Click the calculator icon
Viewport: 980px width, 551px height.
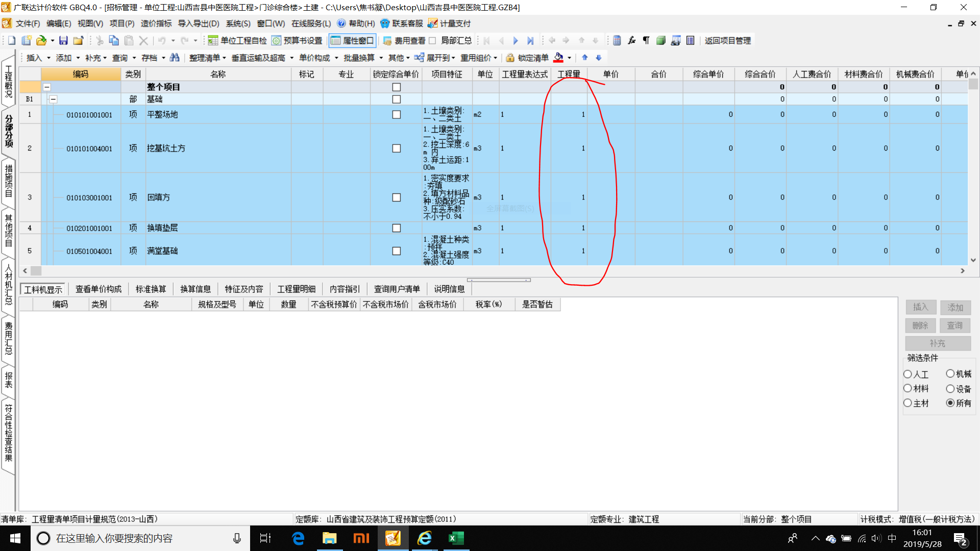(x=617, y=40)
